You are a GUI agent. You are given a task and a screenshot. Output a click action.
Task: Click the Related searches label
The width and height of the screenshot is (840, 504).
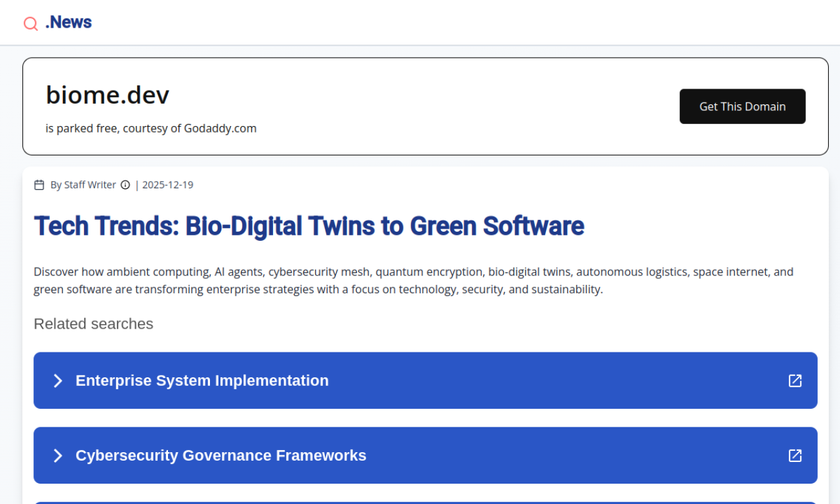tap(93, 324)
